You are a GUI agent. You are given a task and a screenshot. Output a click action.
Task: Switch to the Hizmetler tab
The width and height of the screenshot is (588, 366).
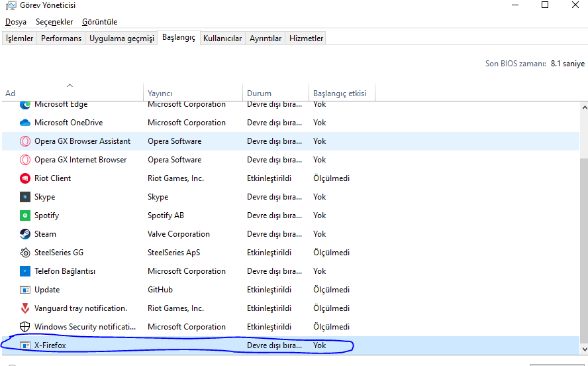[x=306, y=38]
